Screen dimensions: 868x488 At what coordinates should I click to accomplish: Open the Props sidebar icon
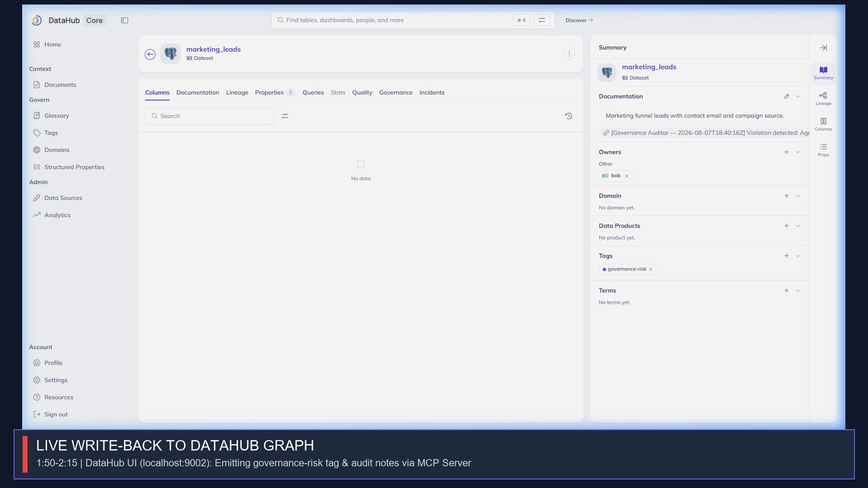coord(823,150)
